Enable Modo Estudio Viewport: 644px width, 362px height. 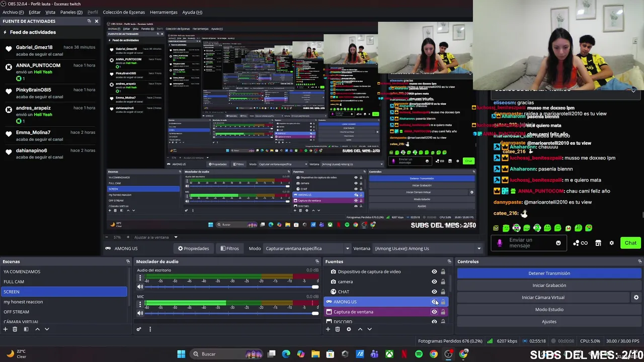tap(549, 310)
